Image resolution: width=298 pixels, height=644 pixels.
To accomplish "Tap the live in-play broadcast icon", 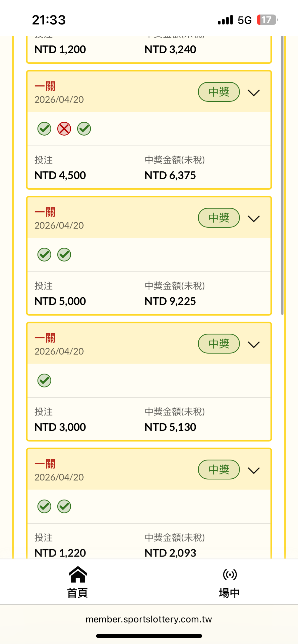I will 230,575.
